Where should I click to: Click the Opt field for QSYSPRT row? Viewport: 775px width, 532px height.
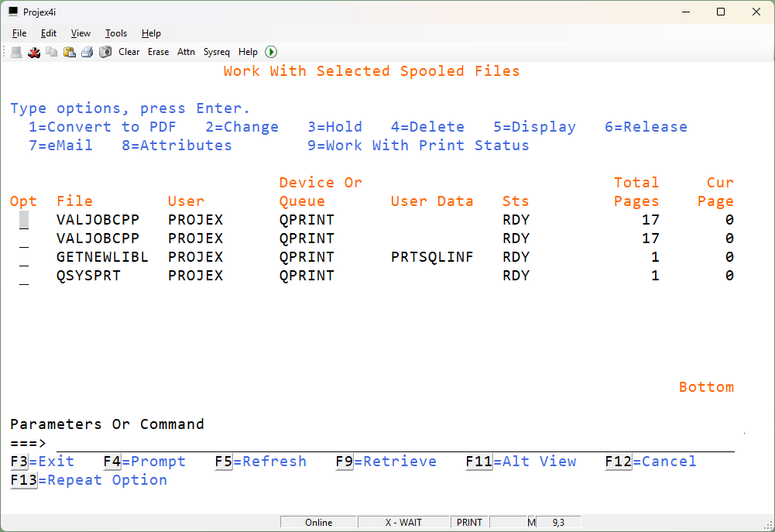(24, 276)
